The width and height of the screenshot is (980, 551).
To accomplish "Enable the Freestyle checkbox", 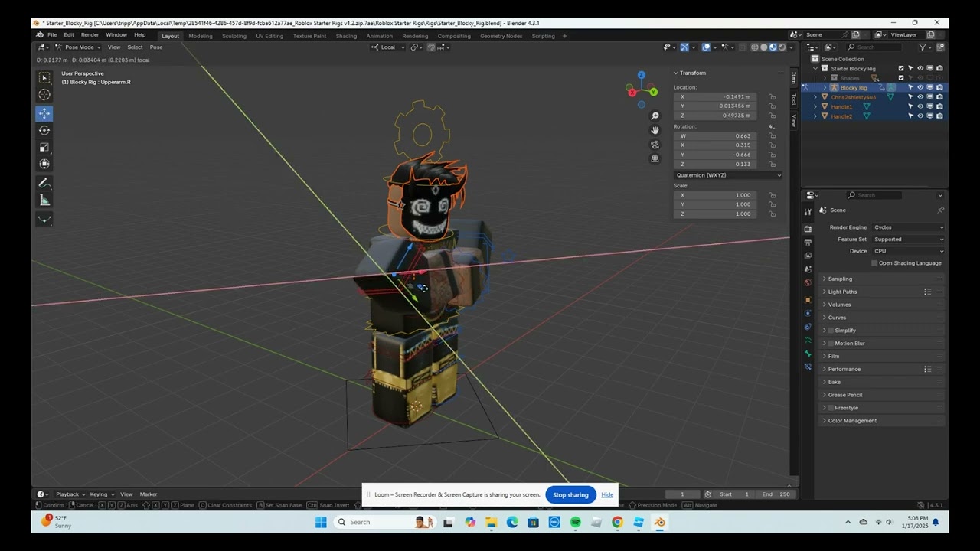I will point(831,408).
